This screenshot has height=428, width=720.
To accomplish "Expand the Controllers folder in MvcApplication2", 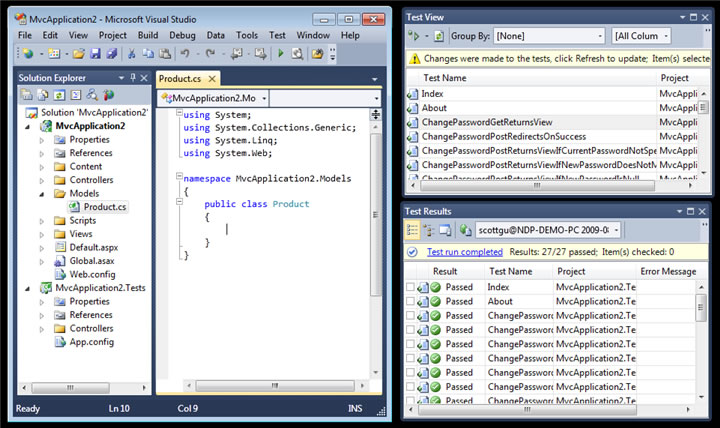I will tap(42, 180).
